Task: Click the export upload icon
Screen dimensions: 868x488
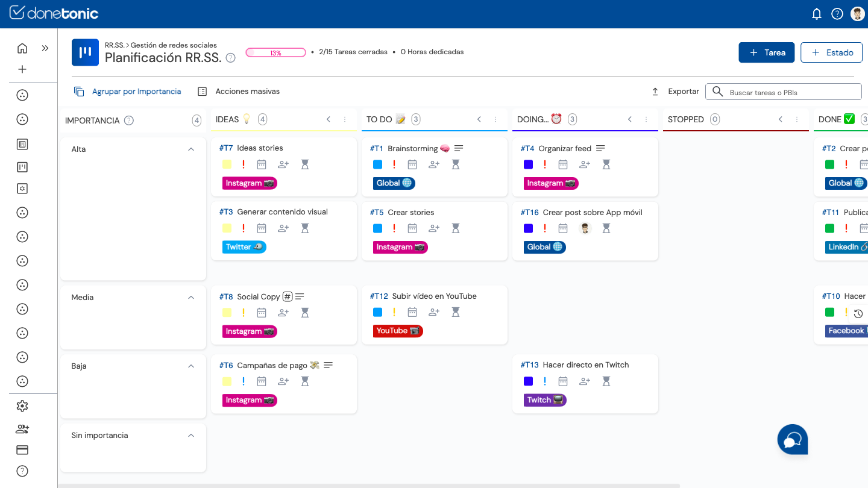Action: (655, 92)
